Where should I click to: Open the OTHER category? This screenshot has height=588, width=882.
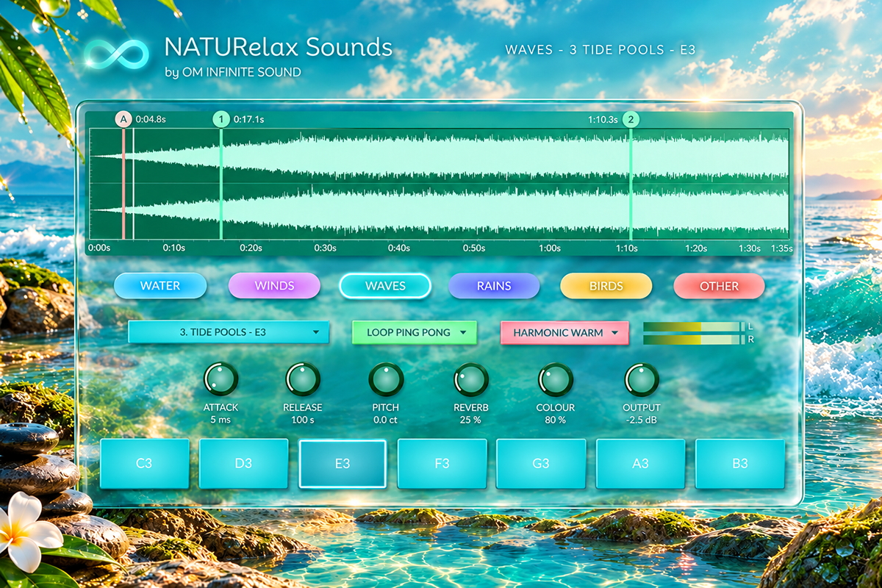point(719,286)
